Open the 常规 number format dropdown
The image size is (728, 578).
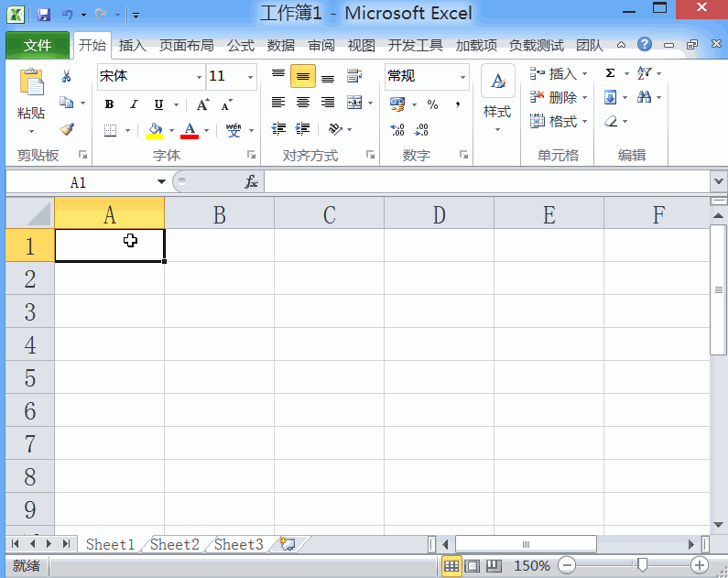tap(462, 77)
